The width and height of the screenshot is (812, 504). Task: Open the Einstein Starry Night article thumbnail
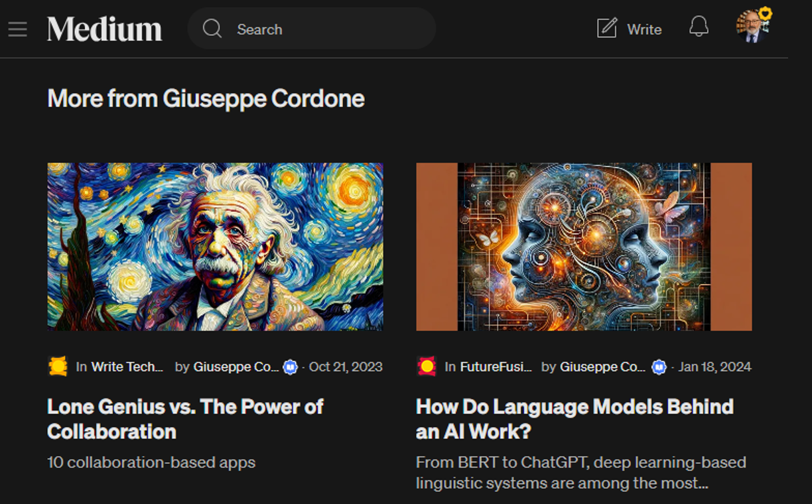coord(215,247)
